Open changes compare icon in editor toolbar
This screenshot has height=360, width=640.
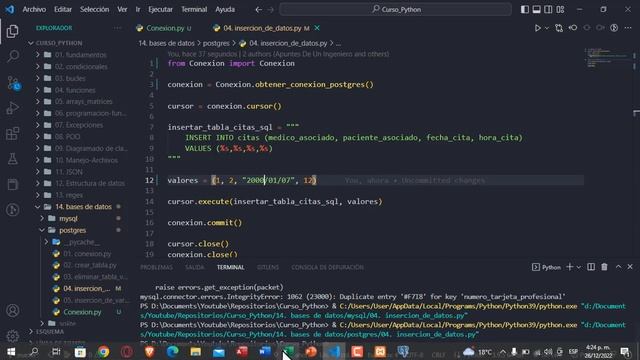tap(559, 28)
